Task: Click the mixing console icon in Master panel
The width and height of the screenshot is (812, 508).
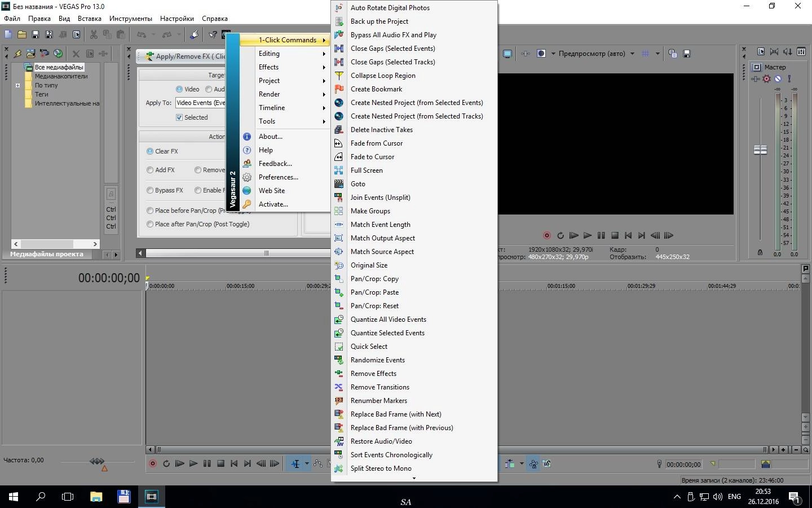Action: tap(801, 51)
